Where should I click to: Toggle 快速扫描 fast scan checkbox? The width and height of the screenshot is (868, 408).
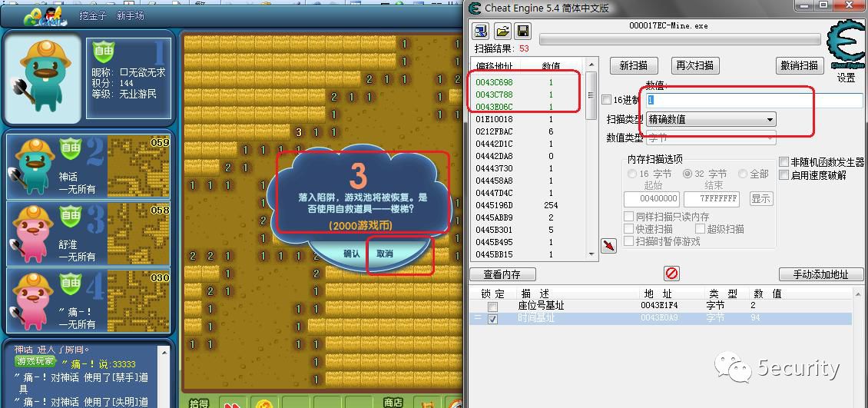[628, 229]
